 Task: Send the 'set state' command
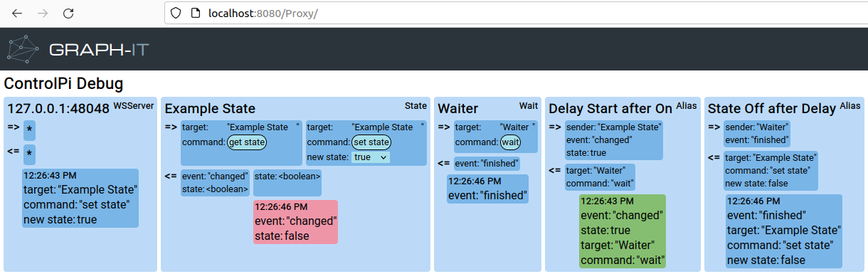[371, 142]
